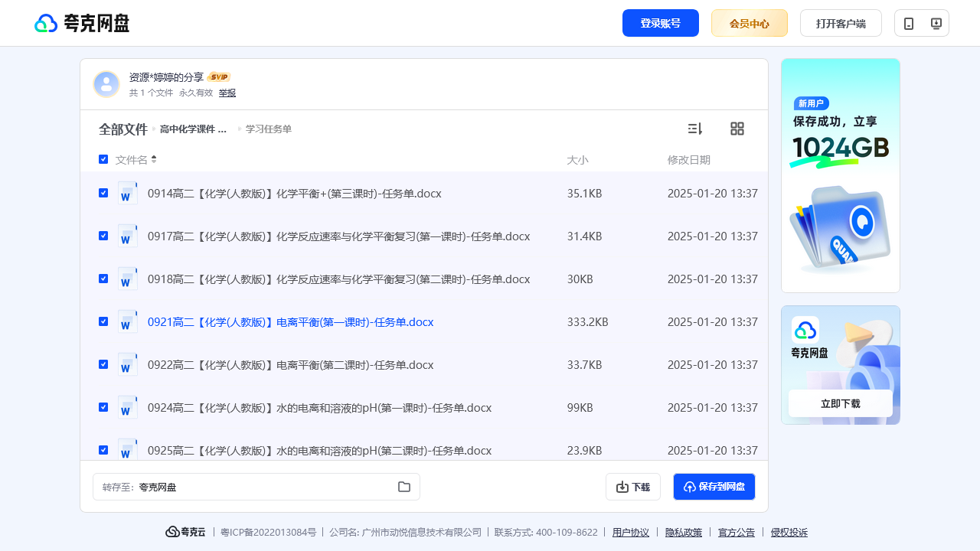Click the Quark app icon in download ad
This screenshot has width=980, height=551.
point(805,330)
